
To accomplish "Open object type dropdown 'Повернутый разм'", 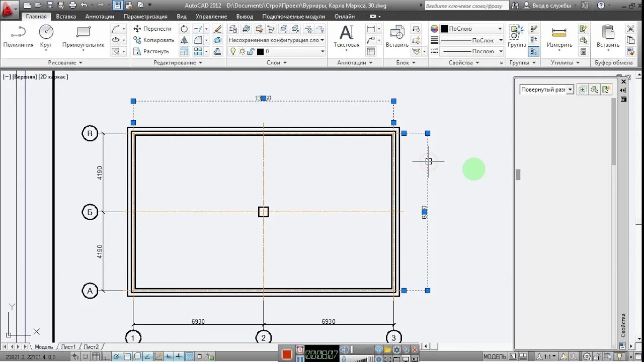I will tap(547, 89).
